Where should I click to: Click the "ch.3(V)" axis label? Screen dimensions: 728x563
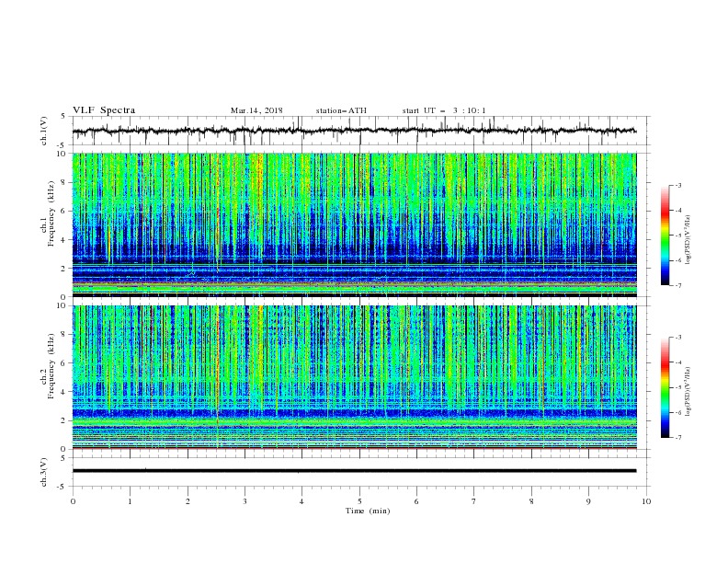pos(44,472)
